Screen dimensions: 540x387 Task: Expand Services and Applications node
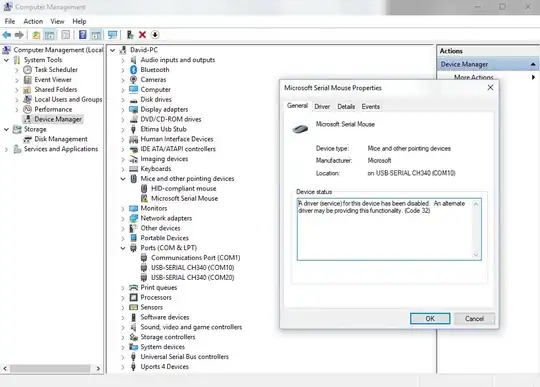coord(6,149)
